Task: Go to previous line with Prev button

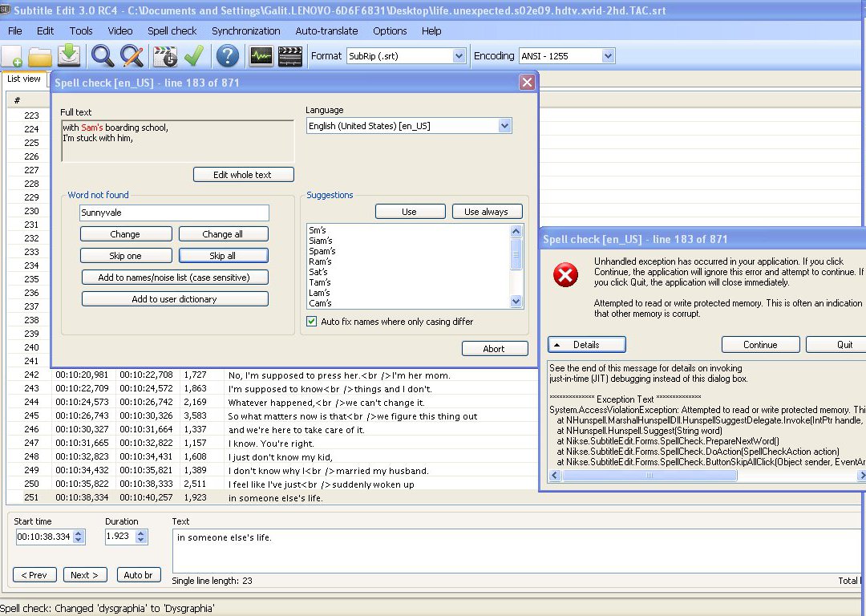Action: (34, 575)
